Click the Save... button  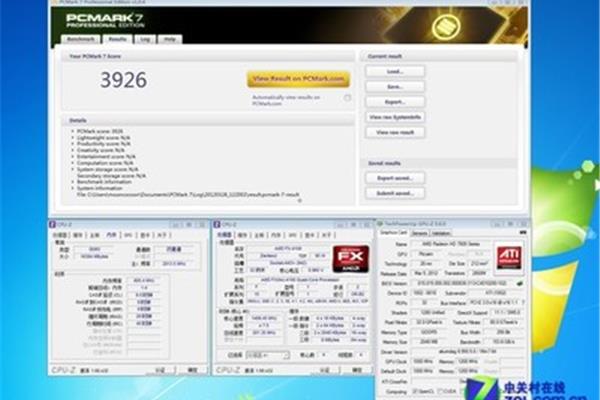coord(395,87)
